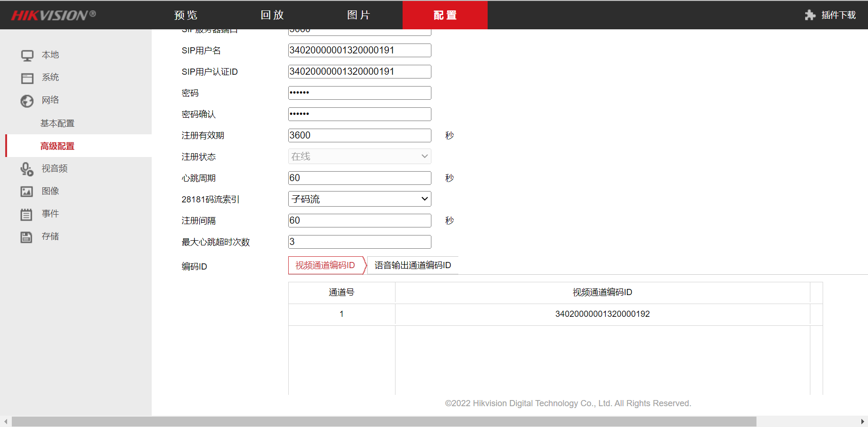
Task: Switch to the 语音输出通道编码ID tab
Action: click(413, 265)
